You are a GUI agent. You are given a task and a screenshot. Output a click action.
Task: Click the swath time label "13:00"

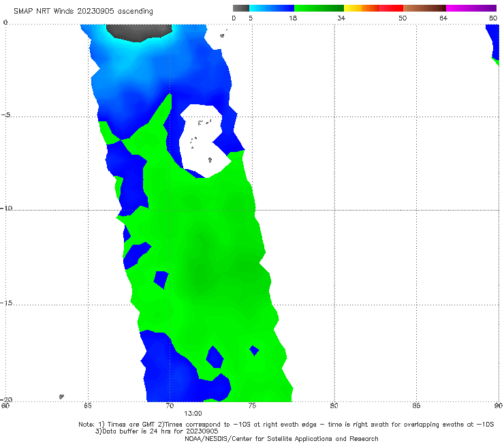point(193,414)
